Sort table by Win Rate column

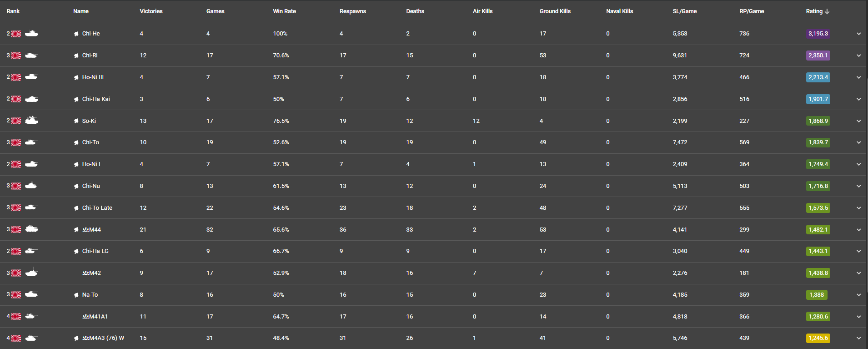click(x=284, y=11)
